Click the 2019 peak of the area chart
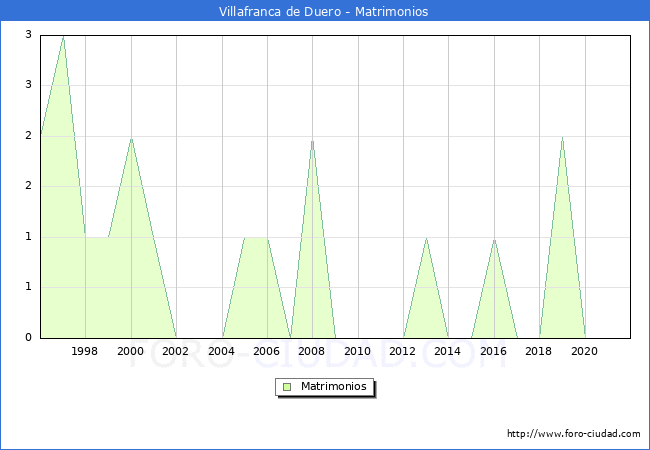The height and width of the screenshot is (450, 650). 562,137
